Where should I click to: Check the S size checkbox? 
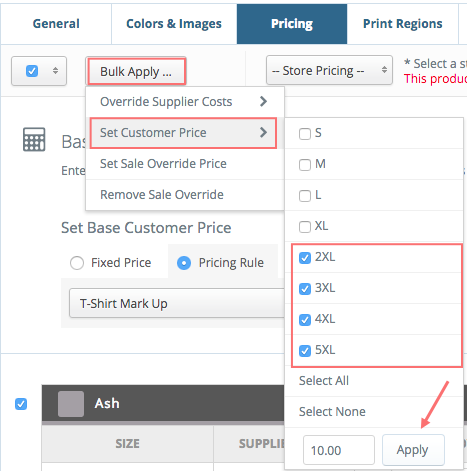(305, 134)
